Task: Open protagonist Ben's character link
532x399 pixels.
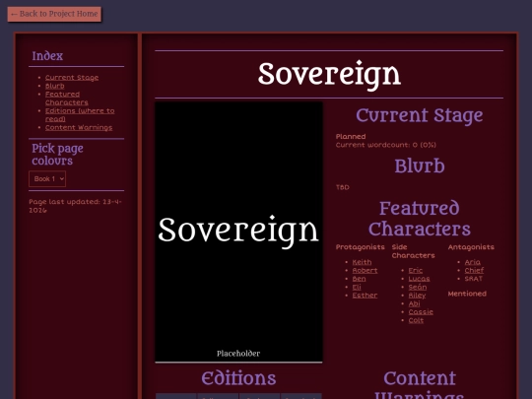Action: click(x=359, y=279)
